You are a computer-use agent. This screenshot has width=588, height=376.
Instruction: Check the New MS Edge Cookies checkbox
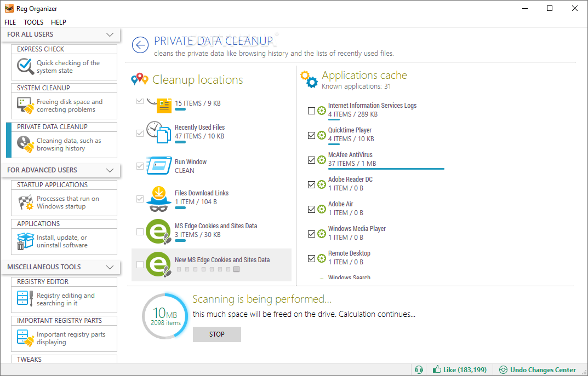pos(140,265)
